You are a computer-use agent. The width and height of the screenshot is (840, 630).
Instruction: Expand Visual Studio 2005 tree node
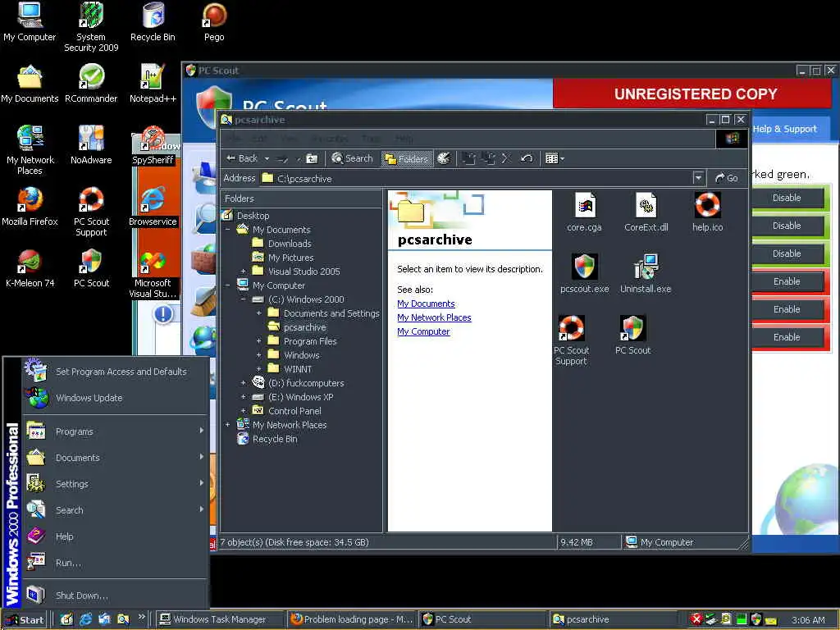[243, 271]
